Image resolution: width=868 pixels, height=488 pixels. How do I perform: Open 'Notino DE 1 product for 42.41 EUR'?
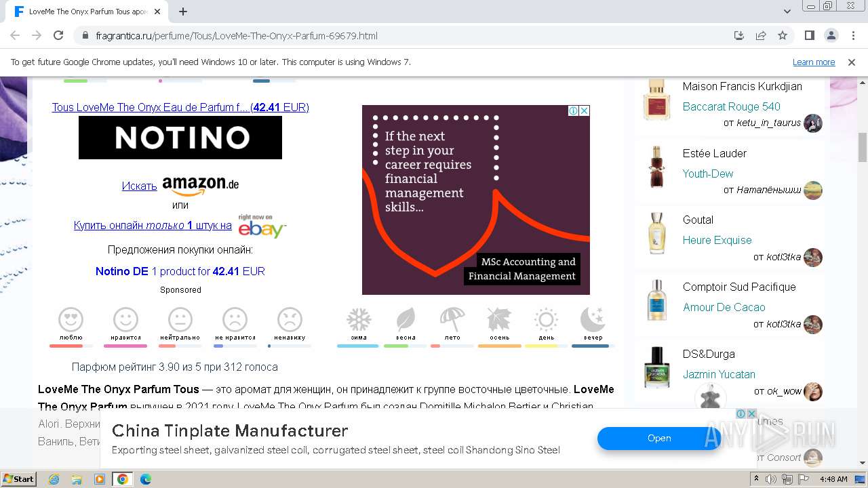180,271
